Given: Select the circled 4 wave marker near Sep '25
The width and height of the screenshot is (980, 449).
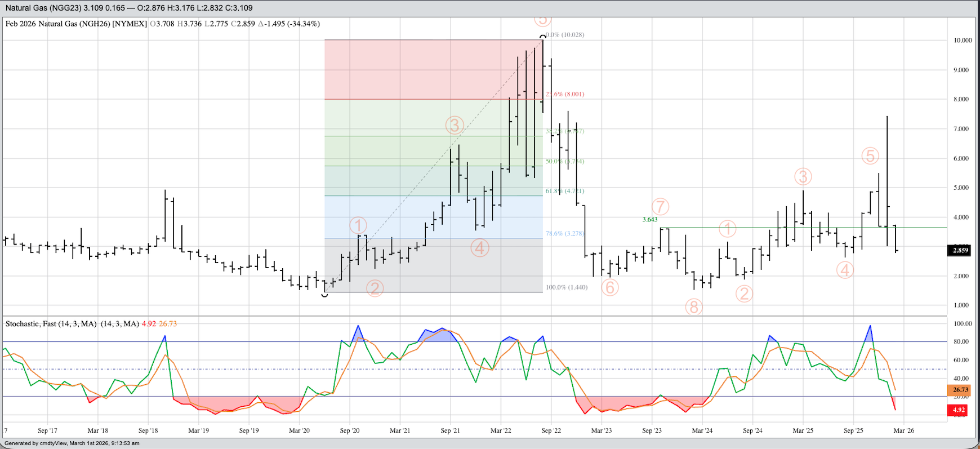Looking at the screenshot, I should coord(845,270).
